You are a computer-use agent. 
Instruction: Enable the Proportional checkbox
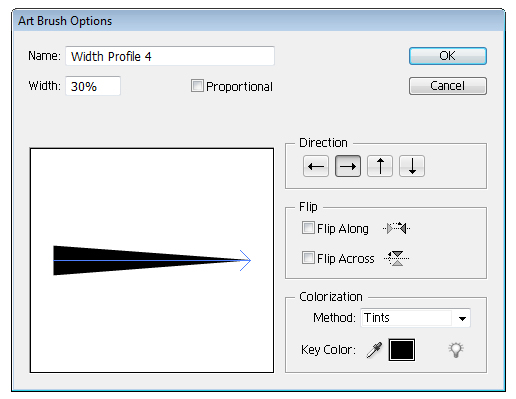(x=197, y=86)
